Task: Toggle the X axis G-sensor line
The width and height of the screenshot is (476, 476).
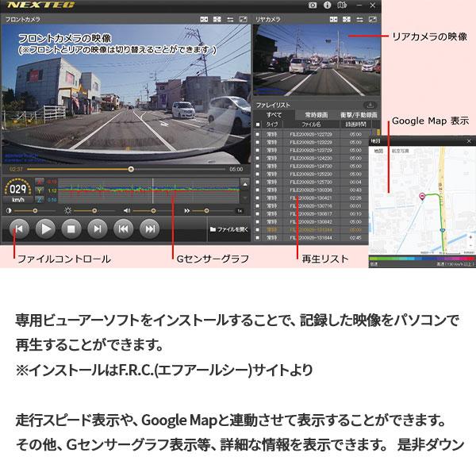Action: (x=40, y=182)
